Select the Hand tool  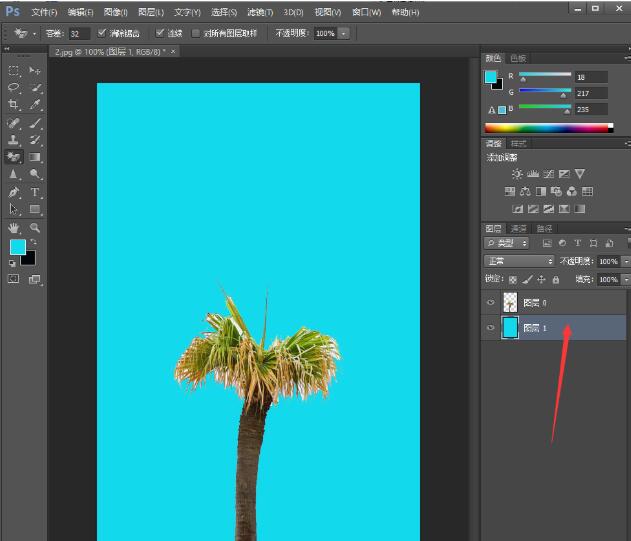click(14, 228)
